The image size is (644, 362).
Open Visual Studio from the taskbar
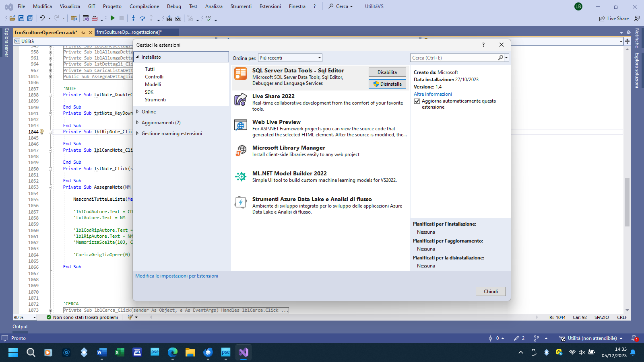[x=244, y=352]
